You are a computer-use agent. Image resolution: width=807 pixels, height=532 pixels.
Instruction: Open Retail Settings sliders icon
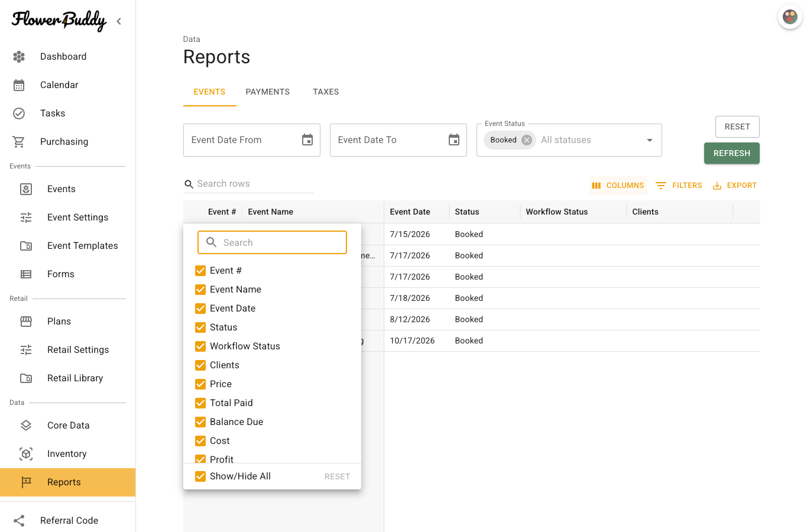(26, 350)
